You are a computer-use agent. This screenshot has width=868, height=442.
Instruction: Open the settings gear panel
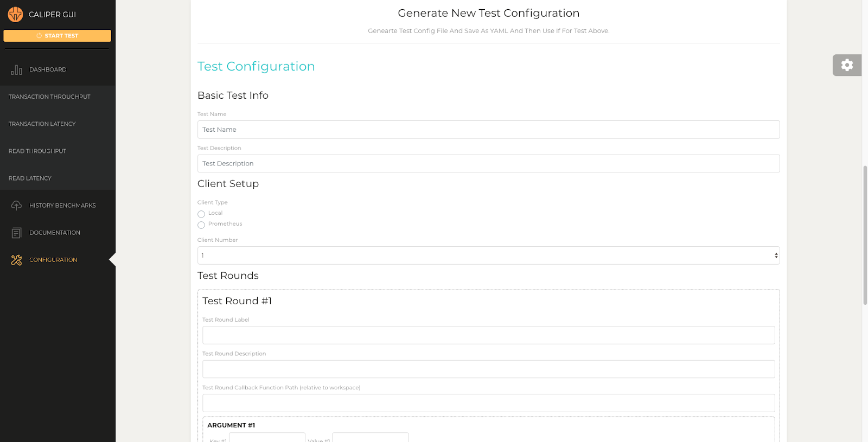click(847, 65)
